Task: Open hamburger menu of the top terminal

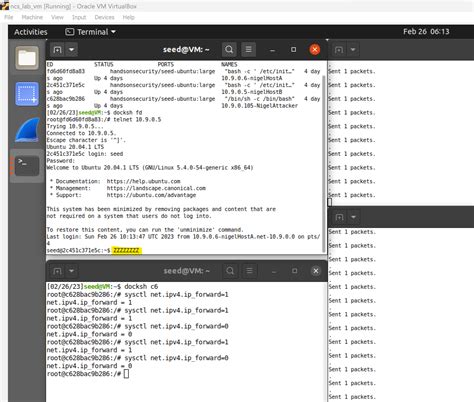Action: coord(248,50)
